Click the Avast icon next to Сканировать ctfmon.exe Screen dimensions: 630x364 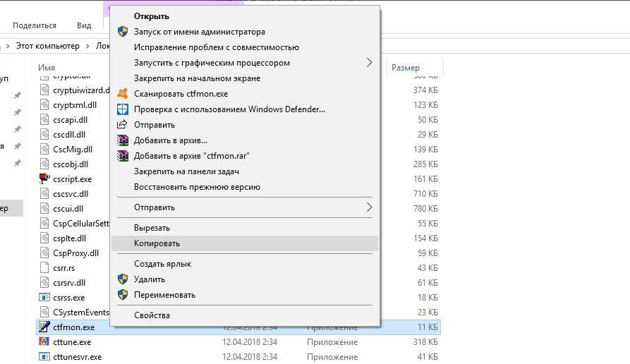[123, 94]
